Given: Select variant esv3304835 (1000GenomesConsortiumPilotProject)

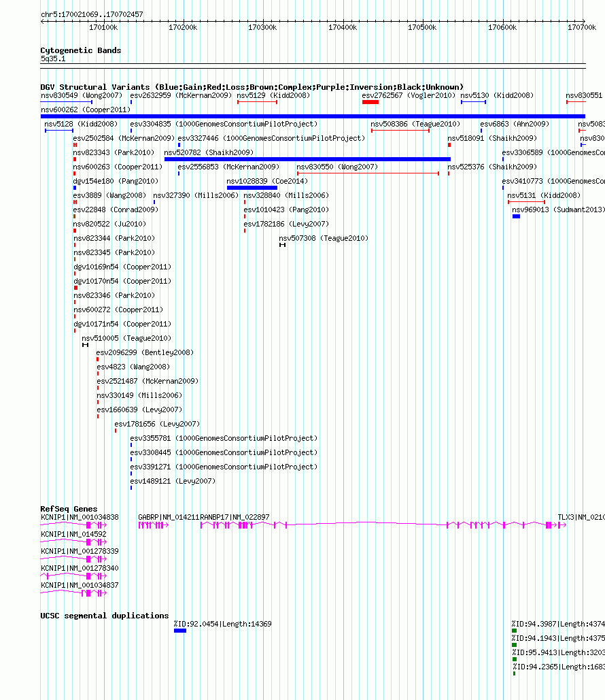Looking at the screenshot, I should (x=224, y=124).
